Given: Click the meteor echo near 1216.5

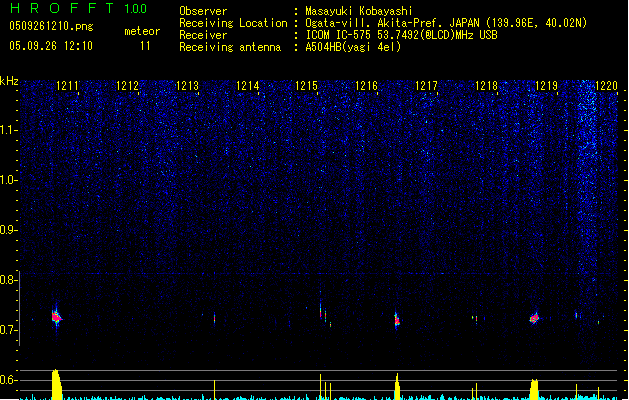Looking at the screenshot, I should coord(397,321).
